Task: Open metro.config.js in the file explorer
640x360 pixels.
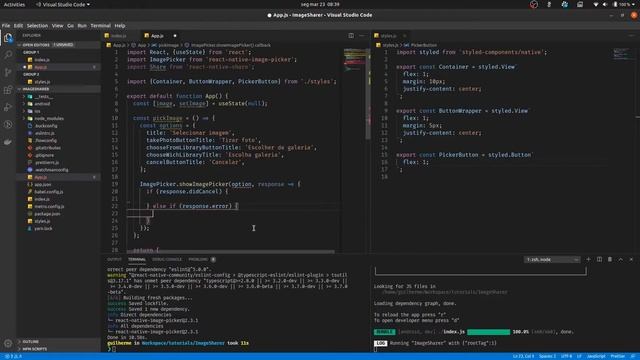Action: tap(49, 207)
